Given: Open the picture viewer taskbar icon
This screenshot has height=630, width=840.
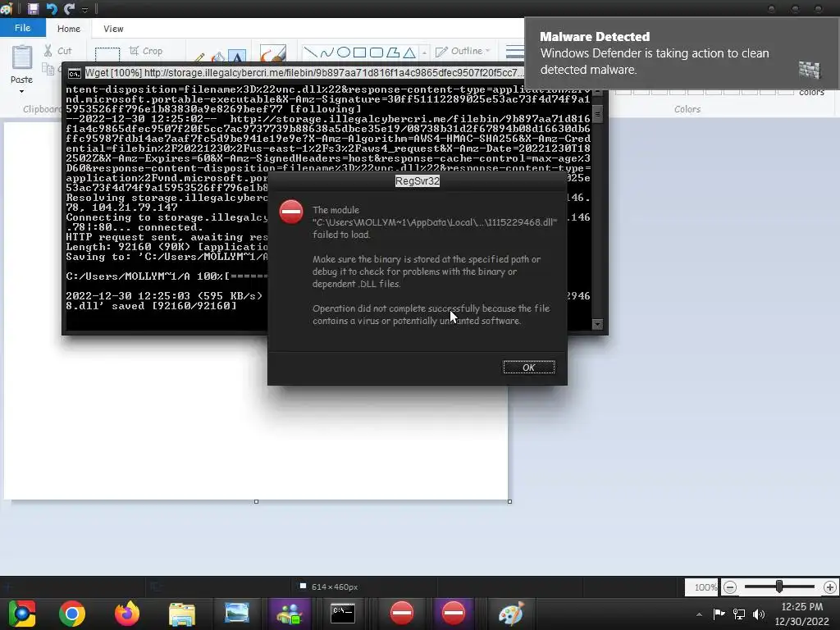Looking at the screenshot, I should tap(237, 614).
